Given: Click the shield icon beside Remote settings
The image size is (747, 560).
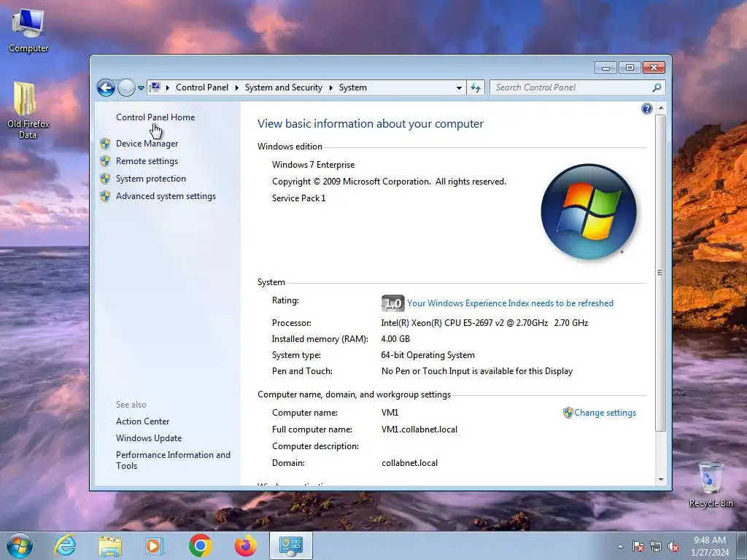Looking at the screenshot, I should point(105,161).
